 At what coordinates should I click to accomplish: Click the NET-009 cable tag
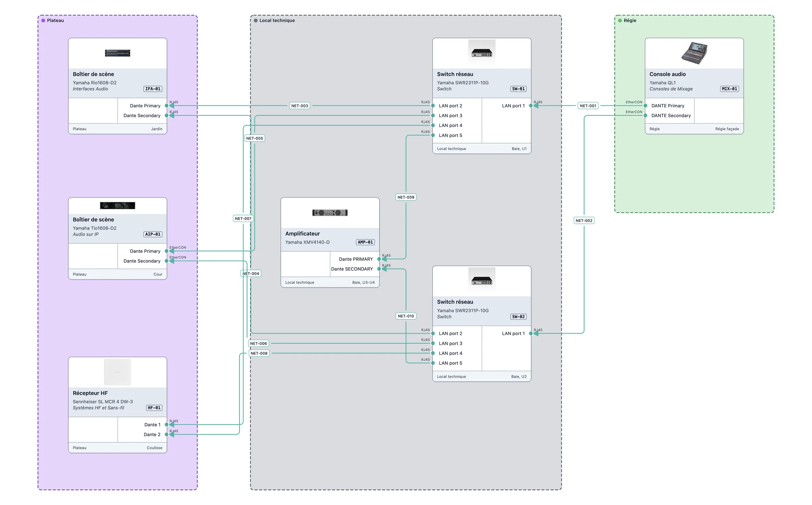point(406,197)
